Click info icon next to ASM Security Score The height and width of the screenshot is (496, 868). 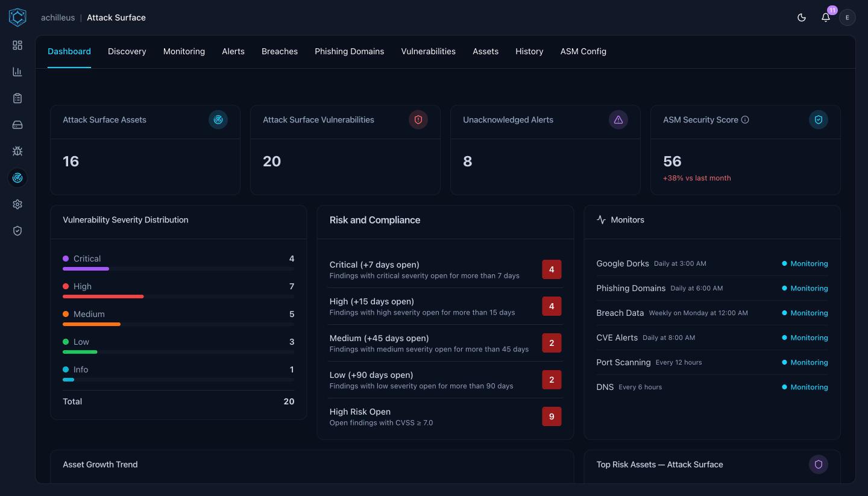click(x=745, y=120)
